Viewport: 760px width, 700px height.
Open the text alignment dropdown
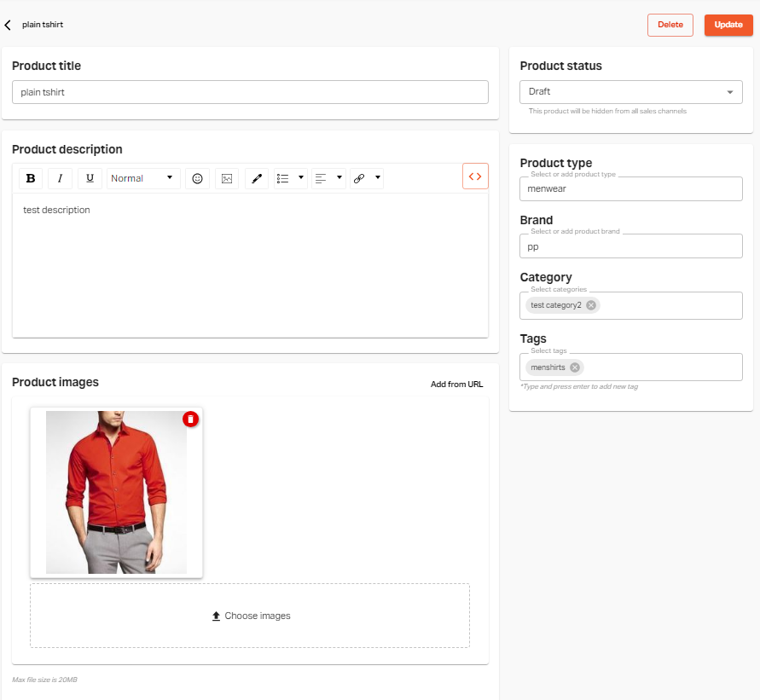point(328,178)
